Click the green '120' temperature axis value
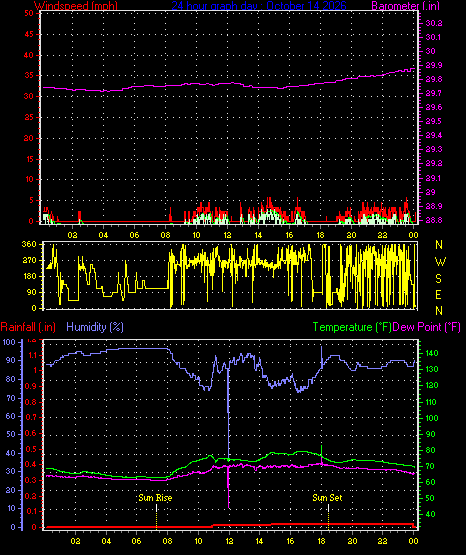This screenshot has width=466, height=555. (x=432, y=385)
